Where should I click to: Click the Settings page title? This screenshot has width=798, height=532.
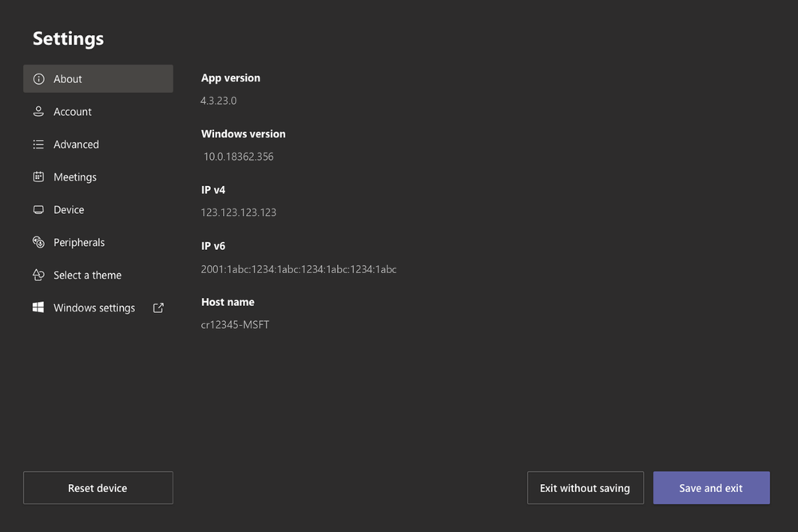(68, 38)
